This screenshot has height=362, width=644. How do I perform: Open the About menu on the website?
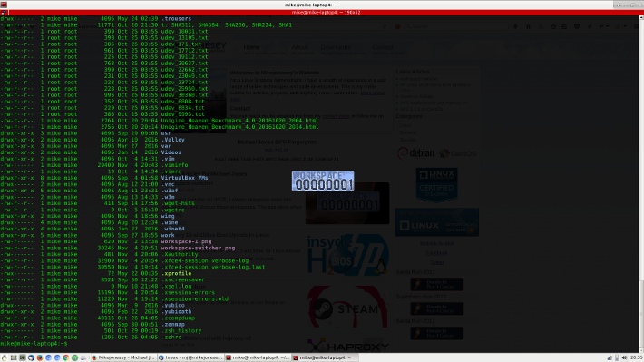tap(299, 47)
